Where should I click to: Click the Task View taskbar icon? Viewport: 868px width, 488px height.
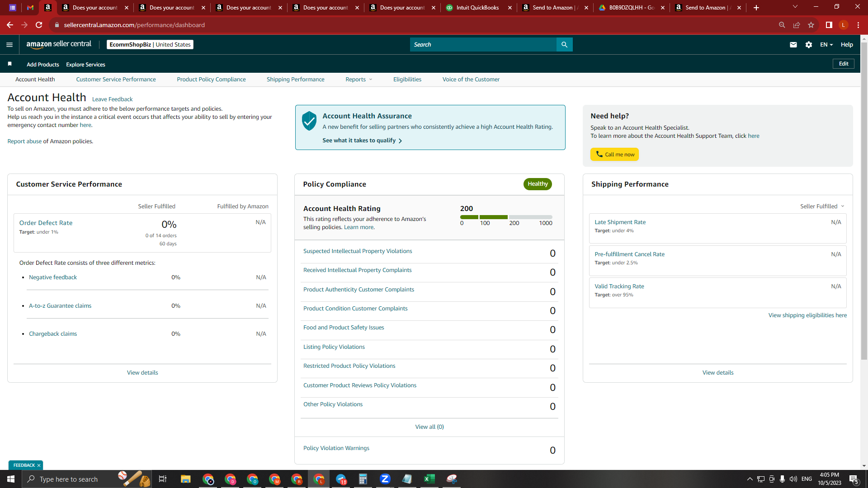click(x=163, y=479)
